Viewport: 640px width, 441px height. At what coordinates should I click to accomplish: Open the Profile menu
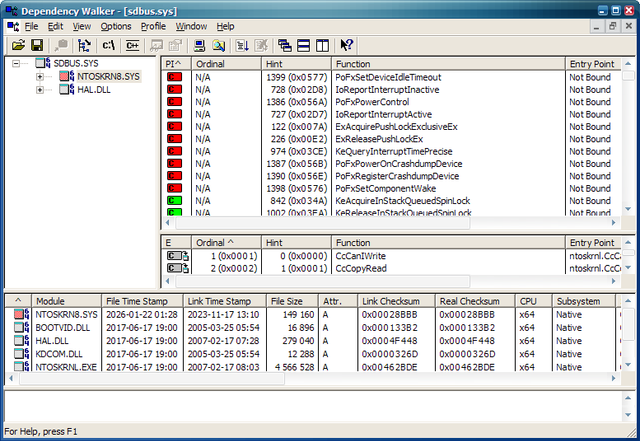pos(153,27)
